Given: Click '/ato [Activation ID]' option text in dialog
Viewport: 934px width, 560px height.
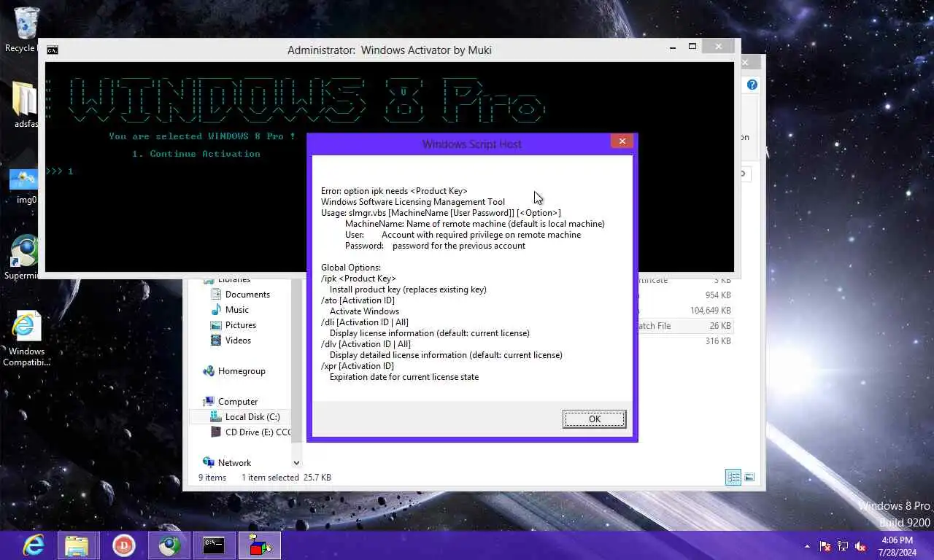Looking at the screenshot, I should [x=358, y=300].
